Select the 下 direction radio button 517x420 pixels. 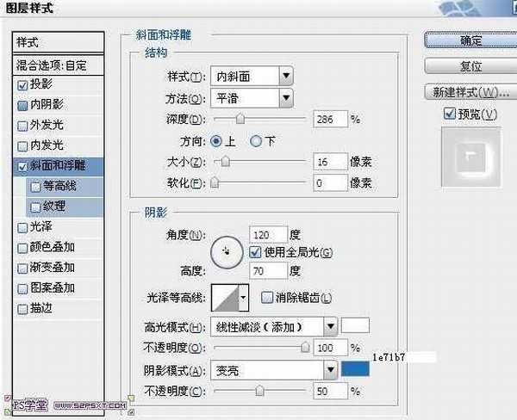(255, 140)
